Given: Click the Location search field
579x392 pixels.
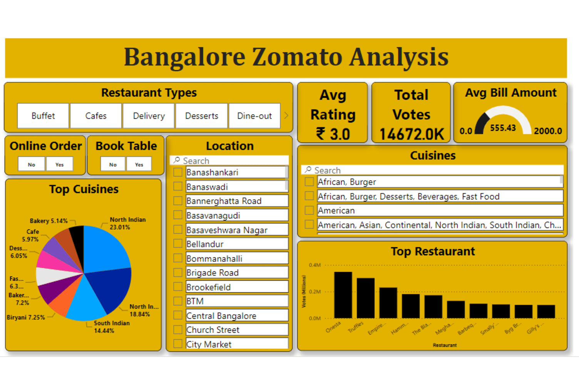Looking at the screenshot, I should 229,161.
